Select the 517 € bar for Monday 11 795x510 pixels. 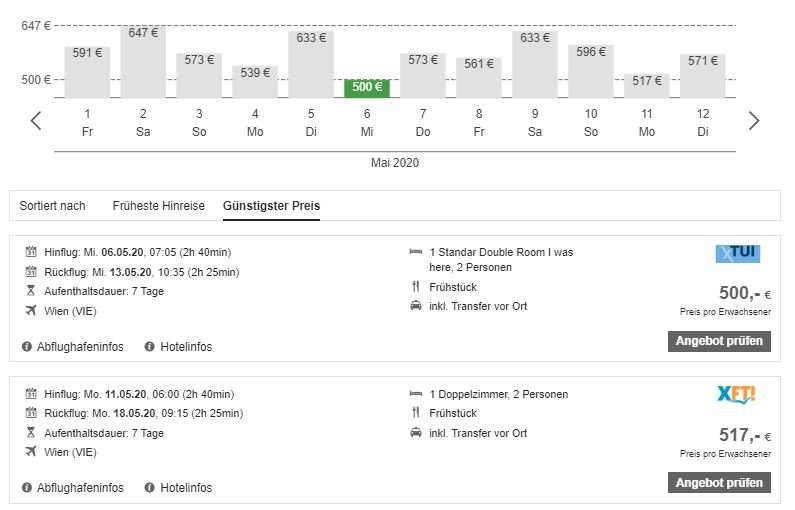(647, 85)
